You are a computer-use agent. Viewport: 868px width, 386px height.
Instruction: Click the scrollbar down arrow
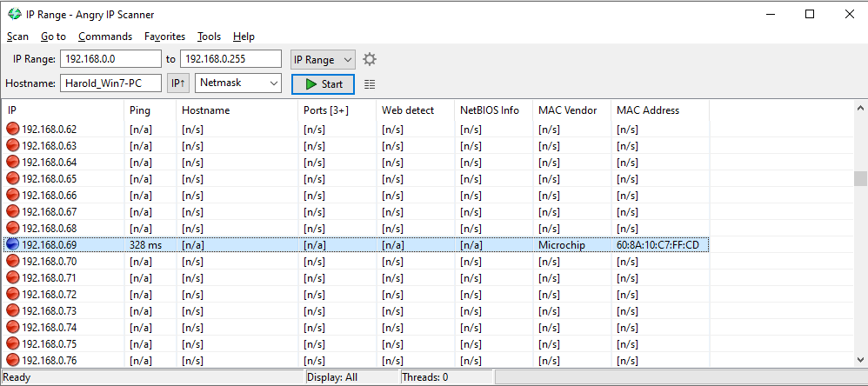[860, 359]
